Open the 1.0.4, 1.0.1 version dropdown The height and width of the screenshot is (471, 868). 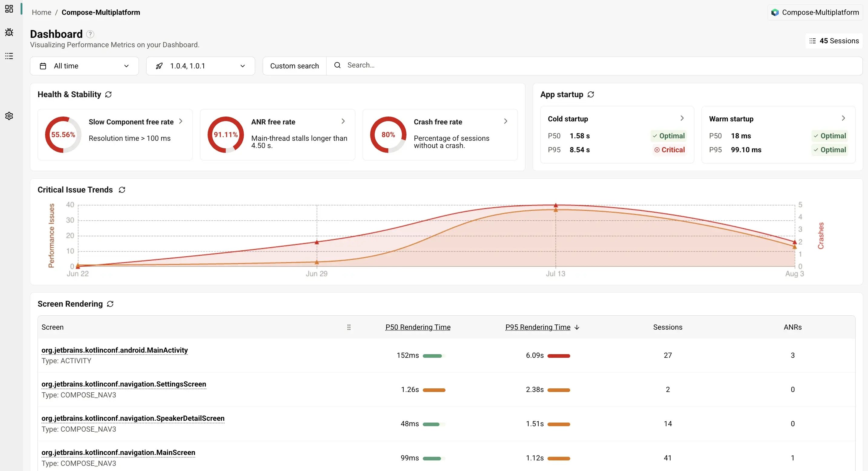(x=200, y=66)
